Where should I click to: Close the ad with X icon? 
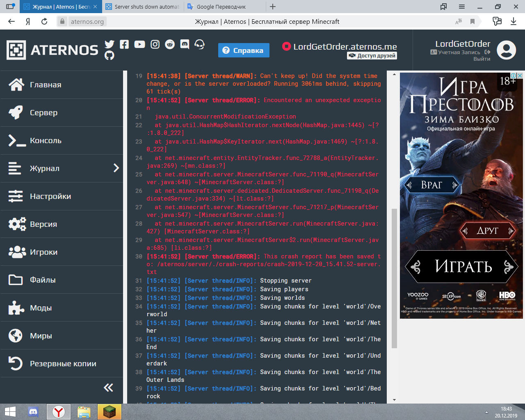520,75
